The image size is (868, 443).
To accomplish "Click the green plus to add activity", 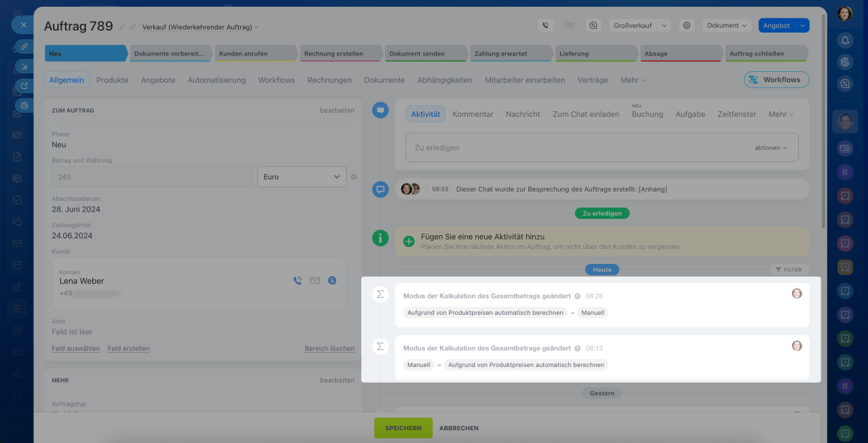I will click(409, 241).
